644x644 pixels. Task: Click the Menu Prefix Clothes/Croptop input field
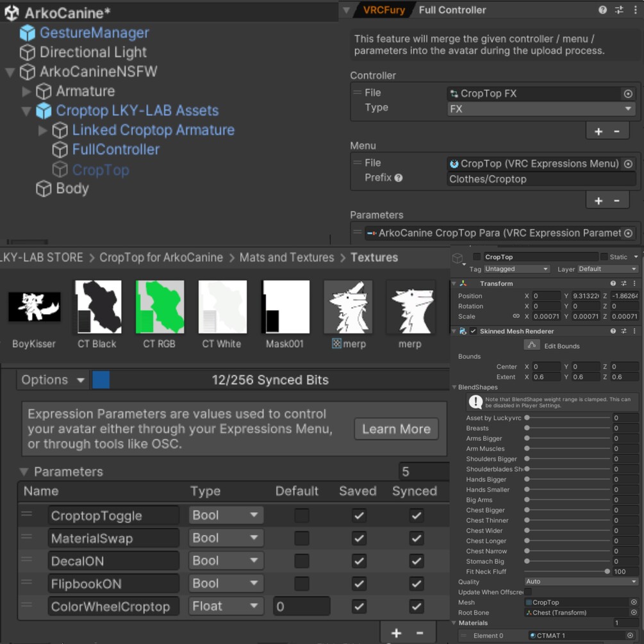pos(541,179)
